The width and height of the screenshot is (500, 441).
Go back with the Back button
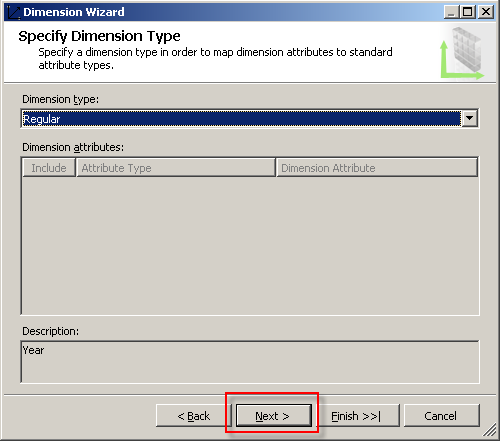194,416
